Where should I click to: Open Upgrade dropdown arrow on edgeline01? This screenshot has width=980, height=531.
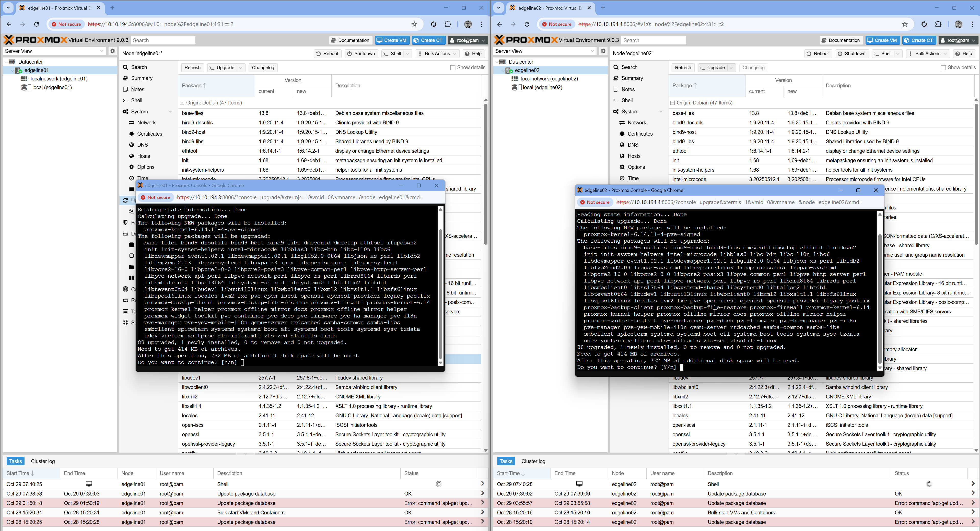coord(241,68)
